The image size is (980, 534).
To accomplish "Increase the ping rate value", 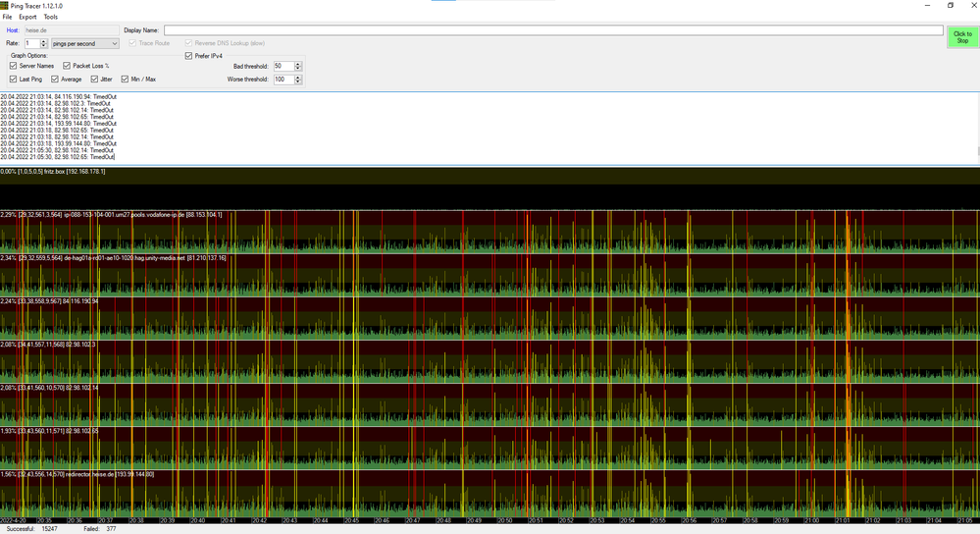I will 44,41.
